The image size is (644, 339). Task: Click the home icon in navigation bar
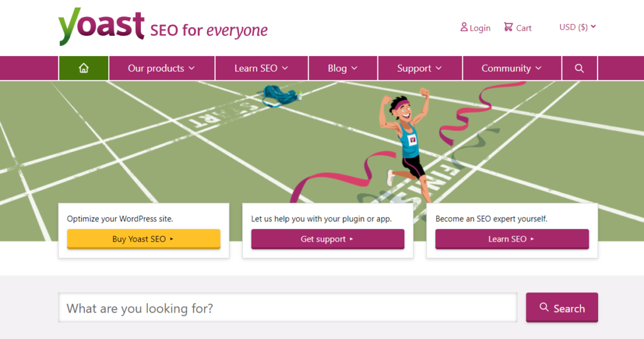(84, 69)
